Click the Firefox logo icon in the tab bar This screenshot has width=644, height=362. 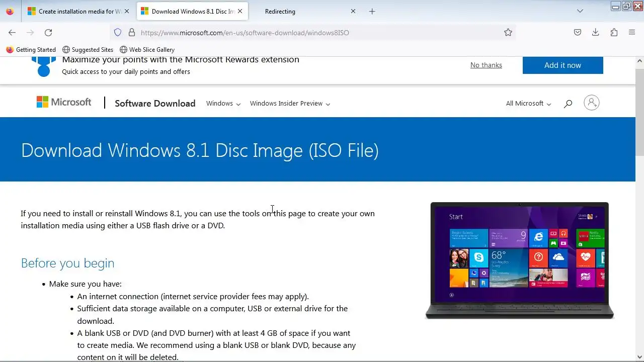10,11
